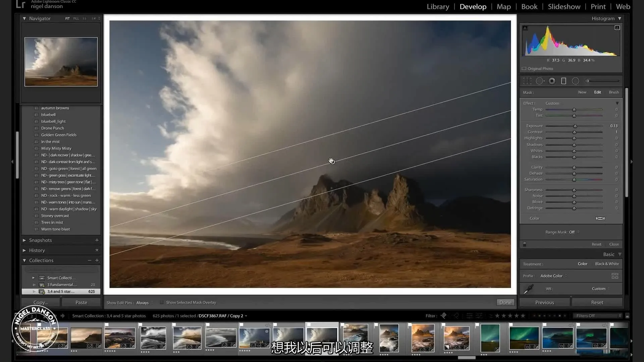Click the autumn browns preset icon
The image size is (644, 362).
36,108
